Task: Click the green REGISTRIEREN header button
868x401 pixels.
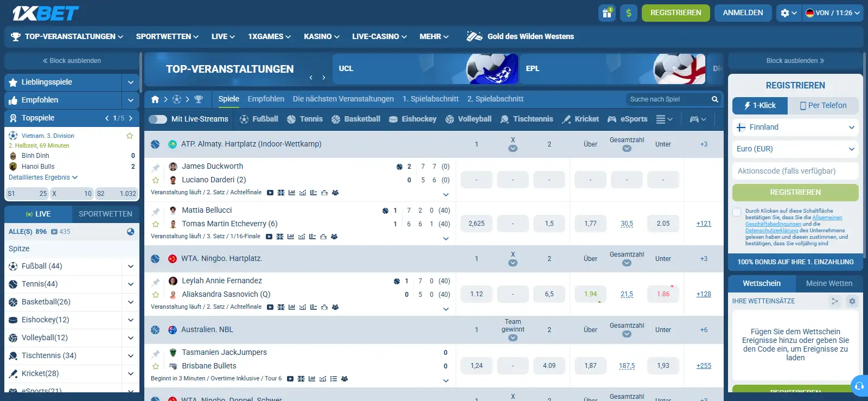Action: pos(675,13)
